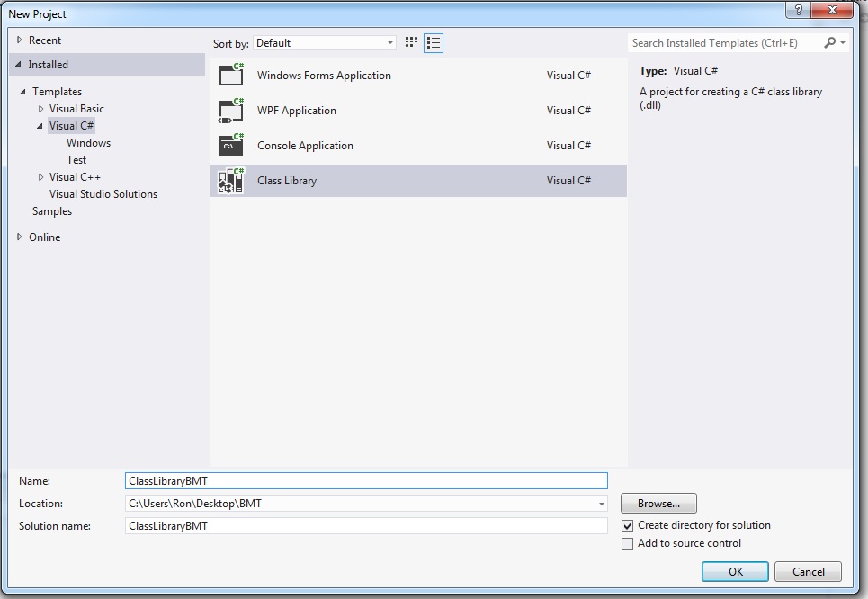Click OK to create project
868x599 pixels.
(735, 572)
